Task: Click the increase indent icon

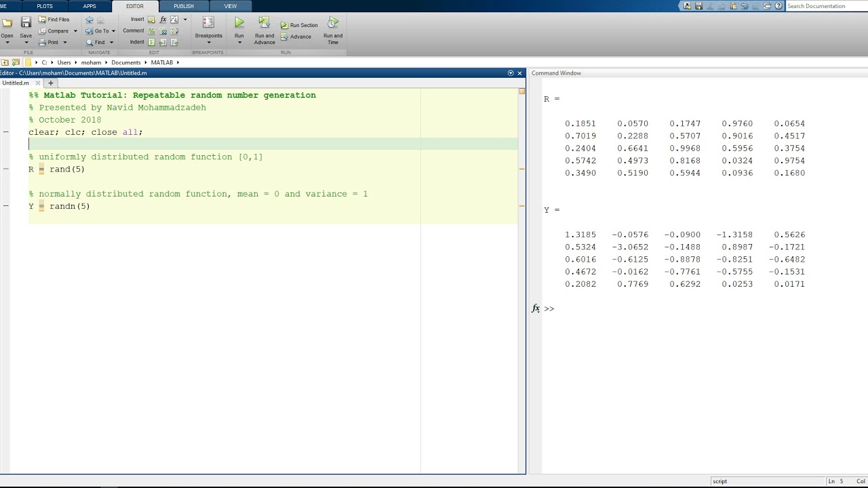Action: pyautogui.click(x=163, y=42)
